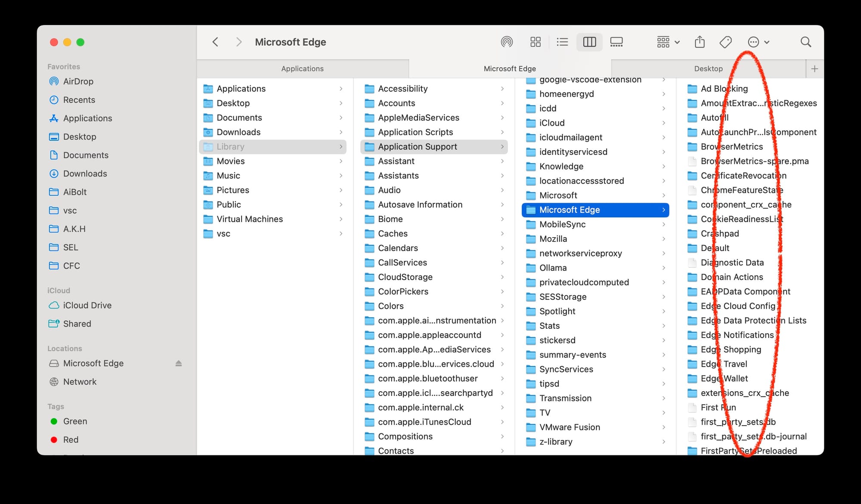Screen dimensions: 861x504
Task: Select the Transmission folder
Action: pyautogui.click(x=595, y=399)
